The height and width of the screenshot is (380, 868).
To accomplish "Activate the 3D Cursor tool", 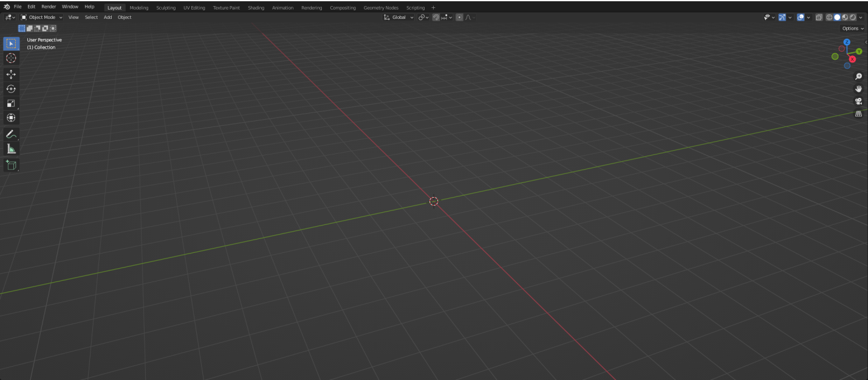I will coord(11,58).
